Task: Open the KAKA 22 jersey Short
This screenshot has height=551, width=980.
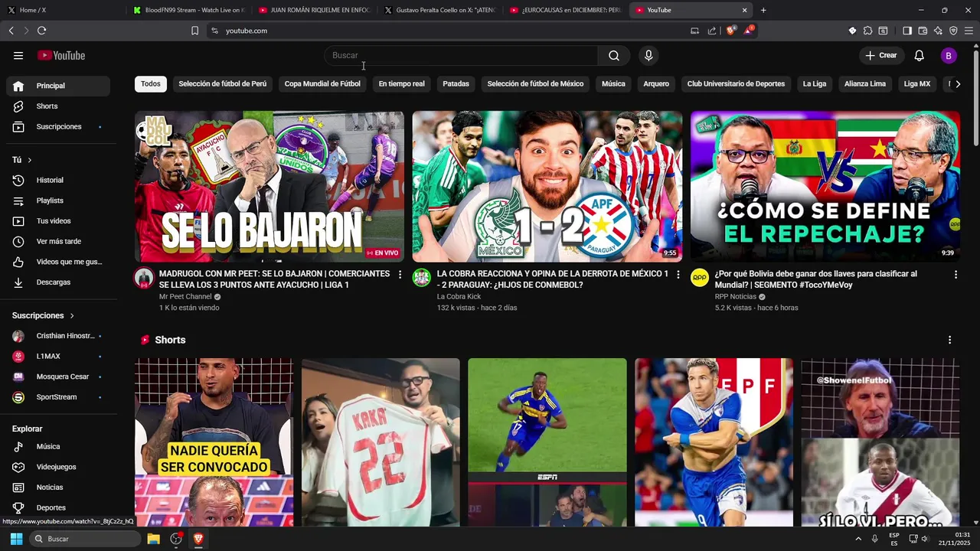Action: point(381,442)
